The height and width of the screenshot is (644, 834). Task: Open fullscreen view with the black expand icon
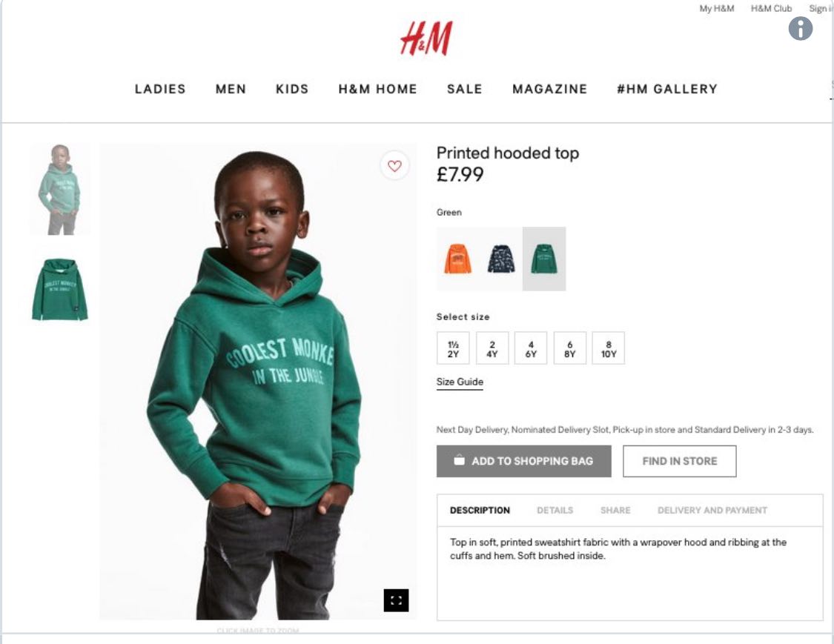coord(397,600)
